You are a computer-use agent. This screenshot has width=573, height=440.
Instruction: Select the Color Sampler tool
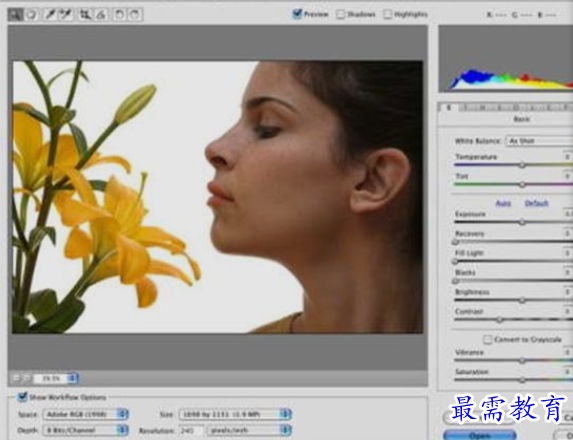click(x=66, y=15)
